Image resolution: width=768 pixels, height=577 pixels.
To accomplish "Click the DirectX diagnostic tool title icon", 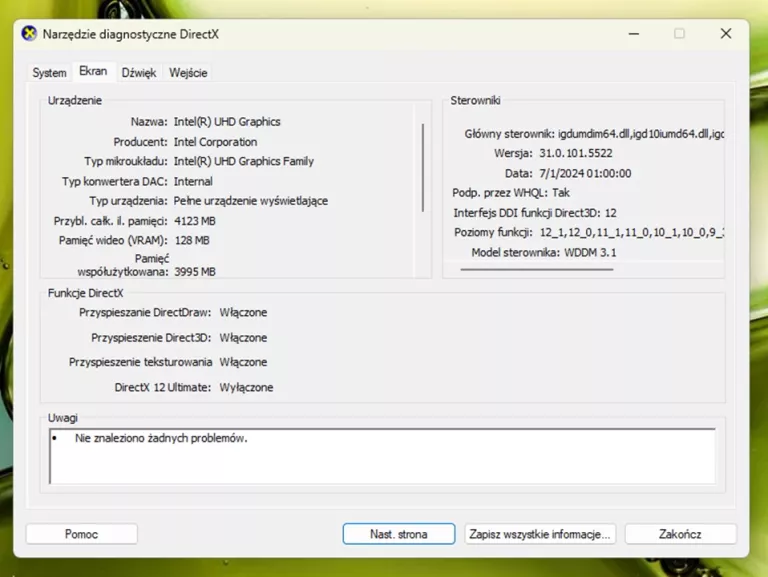I will tap(29, 34).
